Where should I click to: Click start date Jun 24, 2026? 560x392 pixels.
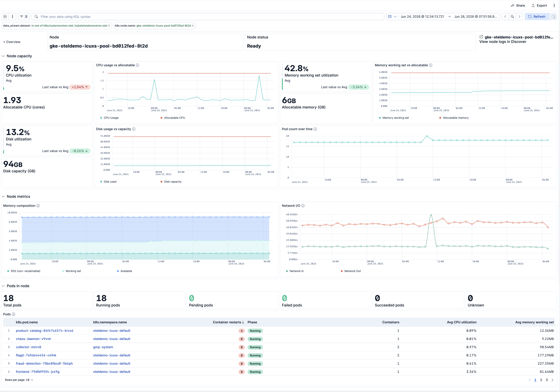[x=422, y=17]
